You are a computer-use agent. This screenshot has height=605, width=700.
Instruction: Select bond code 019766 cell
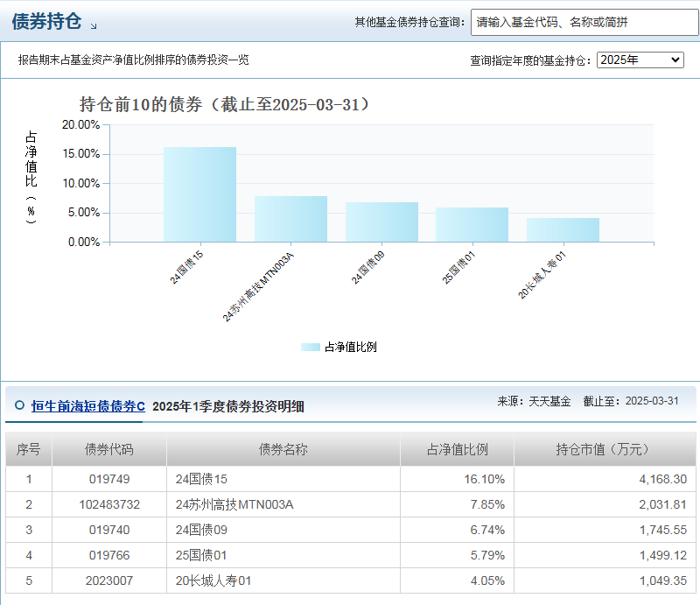[x=109, y=555]
